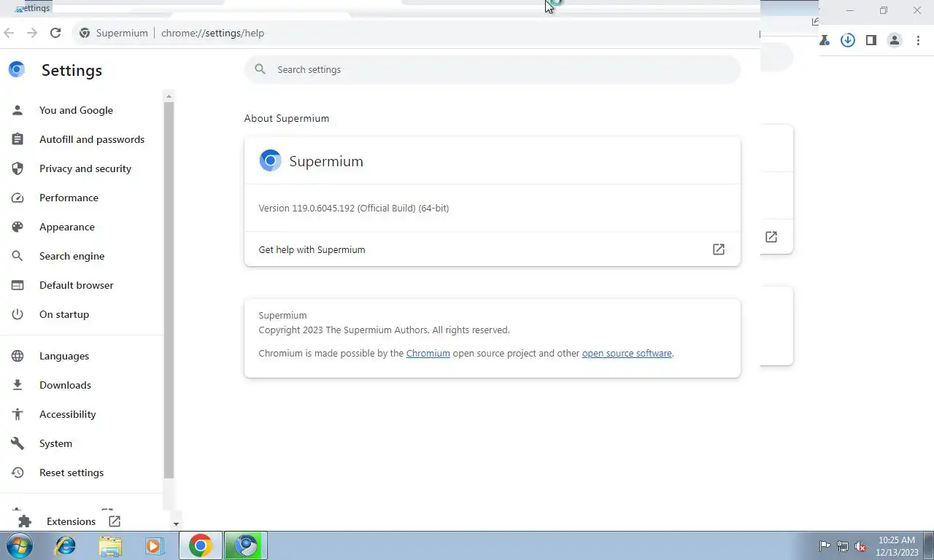Go to Downloads settings
The height and width of the screenshot is (560, 934).
click(x=65, y=385)
